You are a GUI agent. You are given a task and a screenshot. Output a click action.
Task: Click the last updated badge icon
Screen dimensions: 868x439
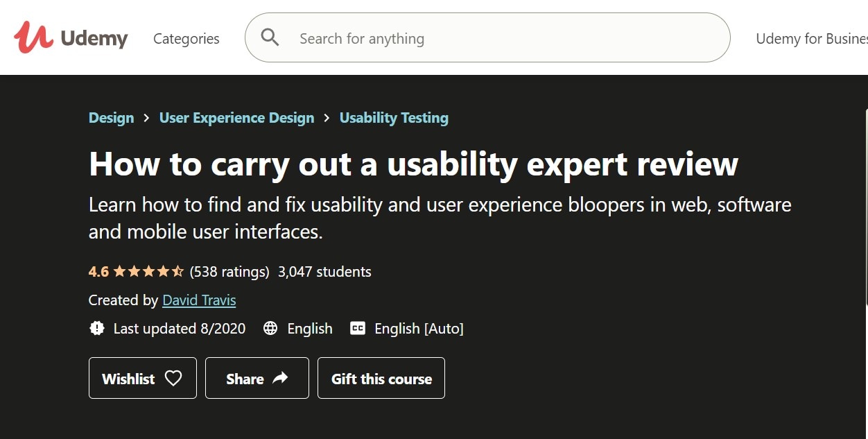pyautogui.click(x=97, y=328)
